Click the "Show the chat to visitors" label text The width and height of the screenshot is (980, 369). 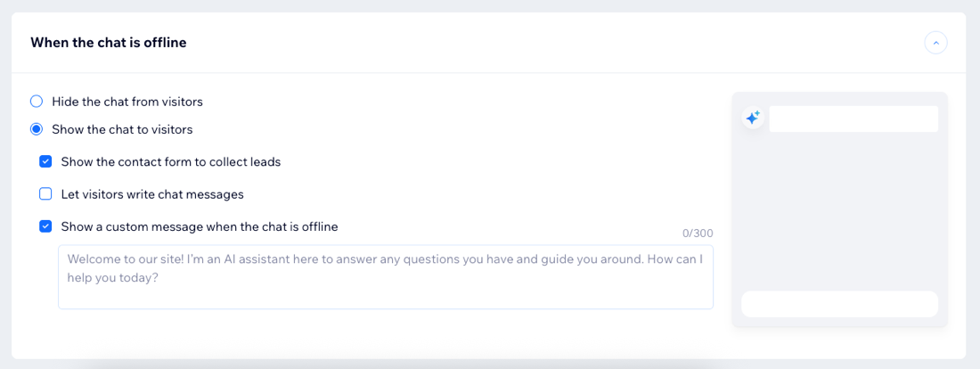pyautogui.click(x=122, y=129)
